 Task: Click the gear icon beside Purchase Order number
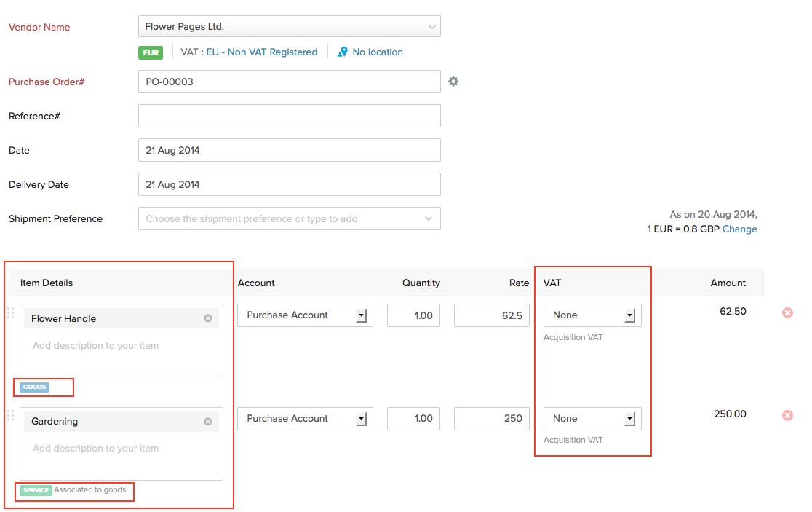click(453, 82)
